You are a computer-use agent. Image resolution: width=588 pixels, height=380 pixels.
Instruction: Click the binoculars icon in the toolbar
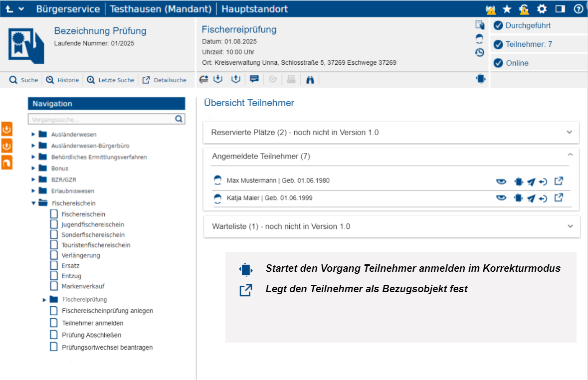coord(310,80)
